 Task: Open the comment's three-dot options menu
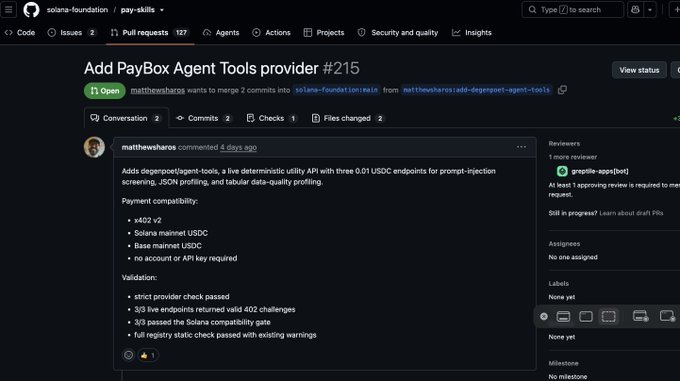[521, 147]
